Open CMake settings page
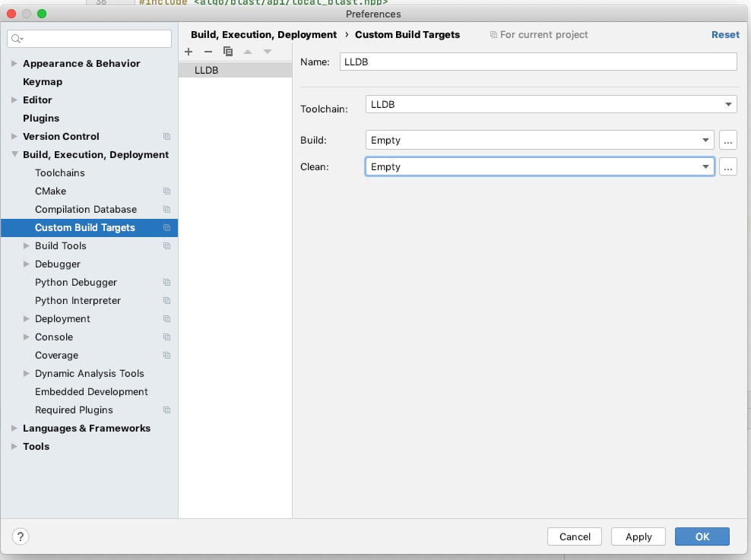This screenshot has width=751, height=560. [51, 191]
